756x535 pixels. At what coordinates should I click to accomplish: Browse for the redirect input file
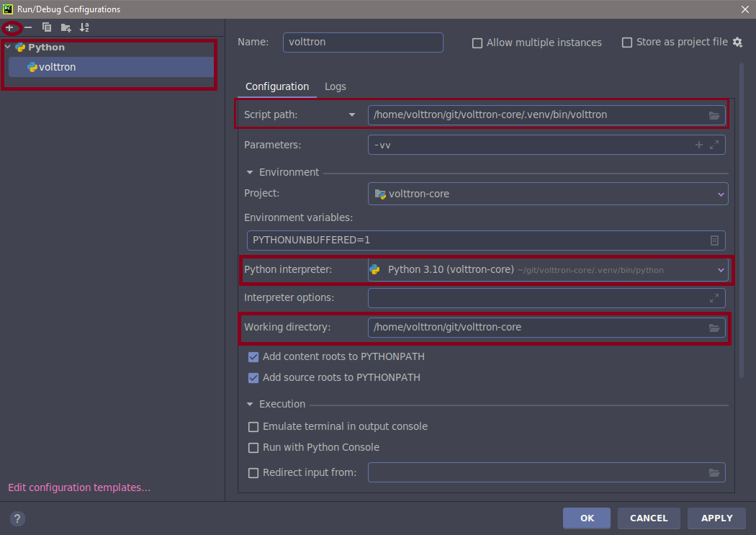click(x=714, y=473)
